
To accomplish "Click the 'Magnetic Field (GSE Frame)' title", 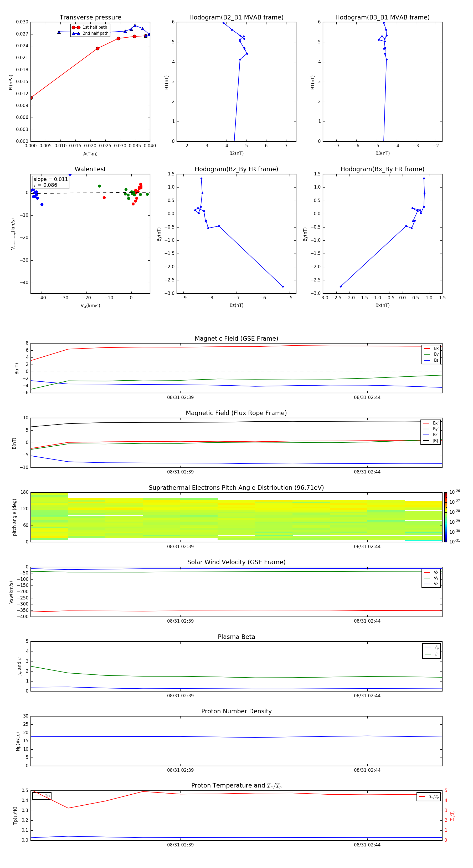I will [236, 339].
